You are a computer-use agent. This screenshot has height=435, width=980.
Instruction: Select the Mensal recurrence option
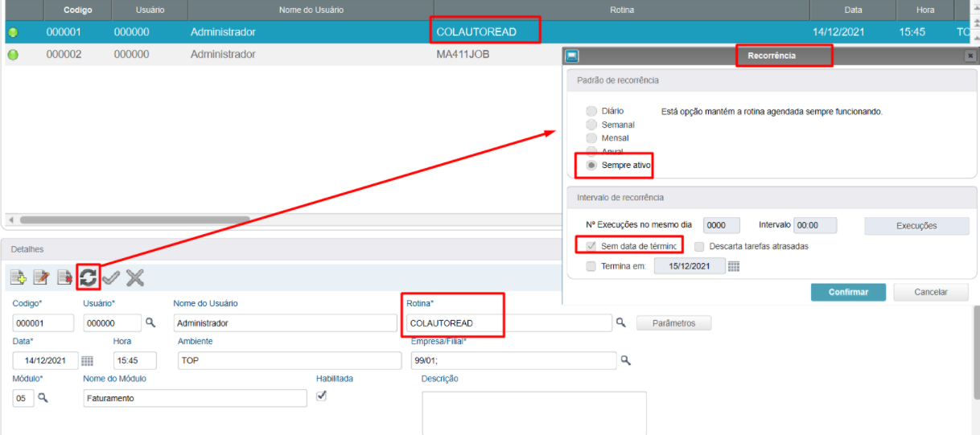[x=591, y=138]
